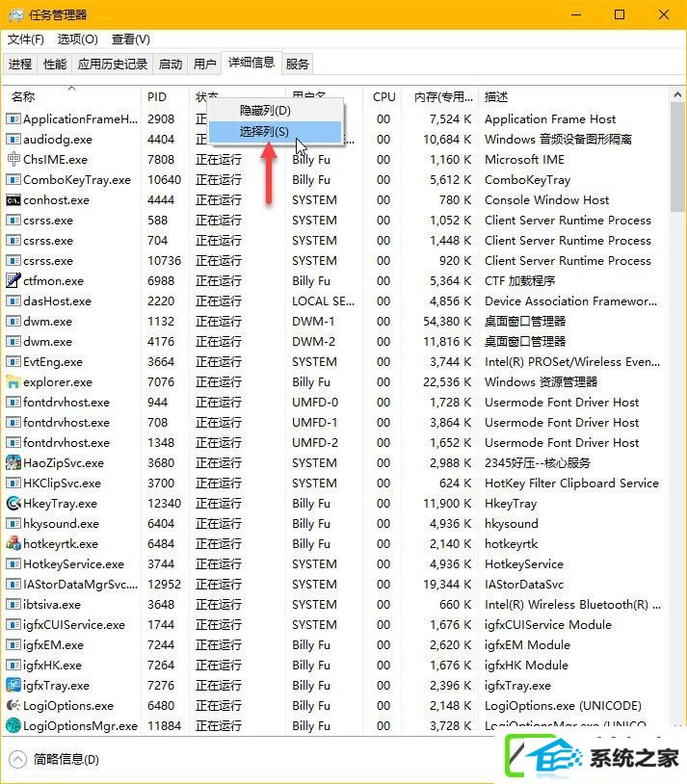Sort by the 描述 column header
The height and width of the screenshot is (784, 687).
[573, 96]
